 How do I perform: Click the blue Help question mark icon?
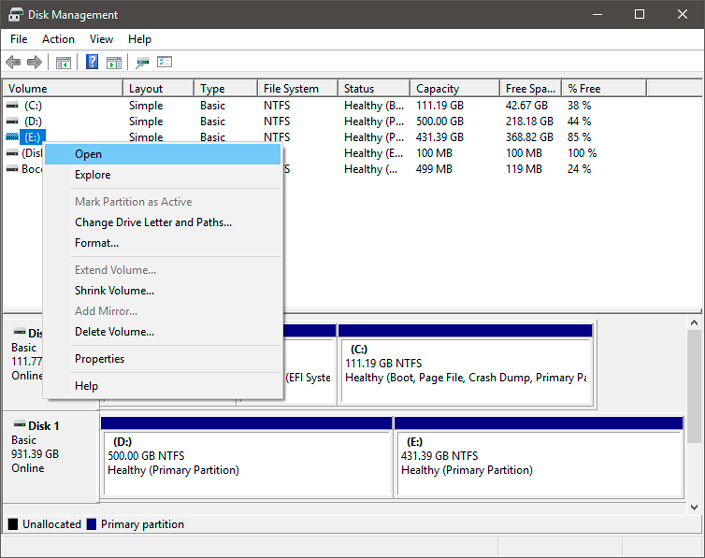click(x=92, y=62)
